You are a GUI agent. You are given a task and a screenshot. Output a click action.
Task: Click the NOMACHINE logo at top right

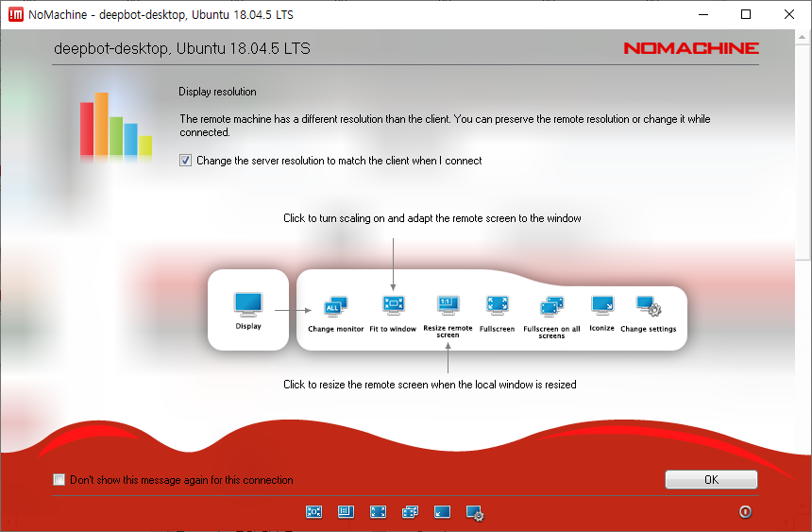(x=691, y=48)
